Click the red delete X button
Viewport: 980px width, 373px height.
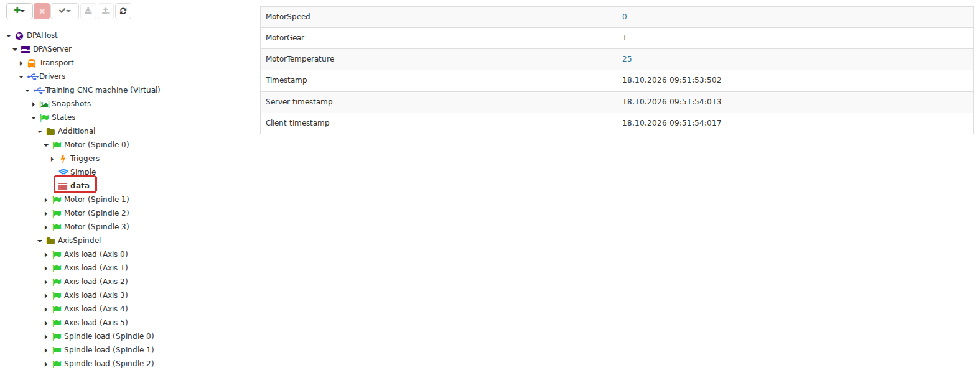[x=42, y=11]
